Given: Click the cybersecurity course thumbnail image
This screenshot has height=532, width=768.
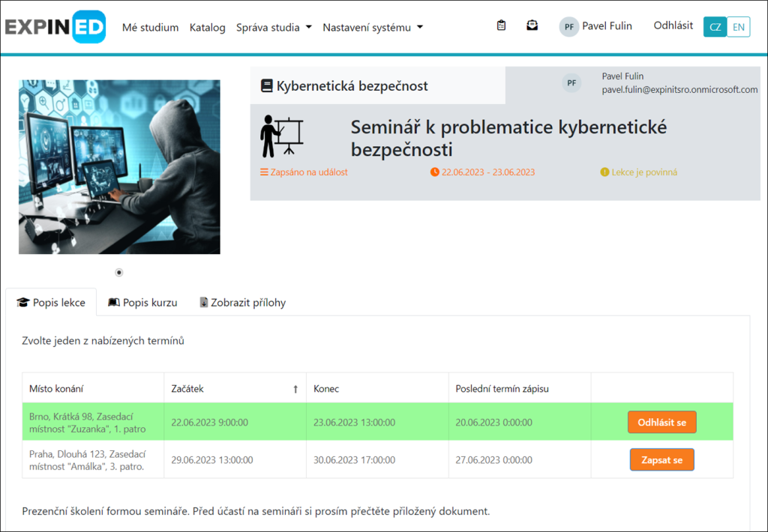Looking at the screenshot, I should point(119,167).
